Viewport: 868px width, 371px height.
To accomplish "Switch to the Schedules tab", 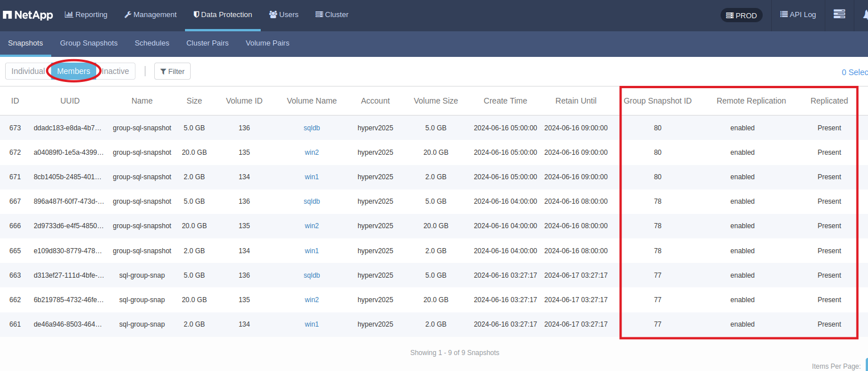I will (x=152, y=43).
